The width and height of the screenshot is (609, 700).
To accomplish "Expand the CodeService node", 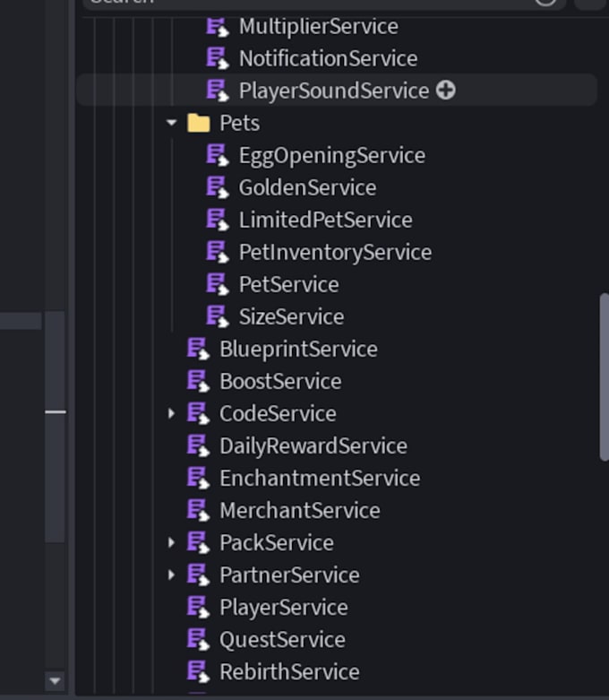I will 171,413.
